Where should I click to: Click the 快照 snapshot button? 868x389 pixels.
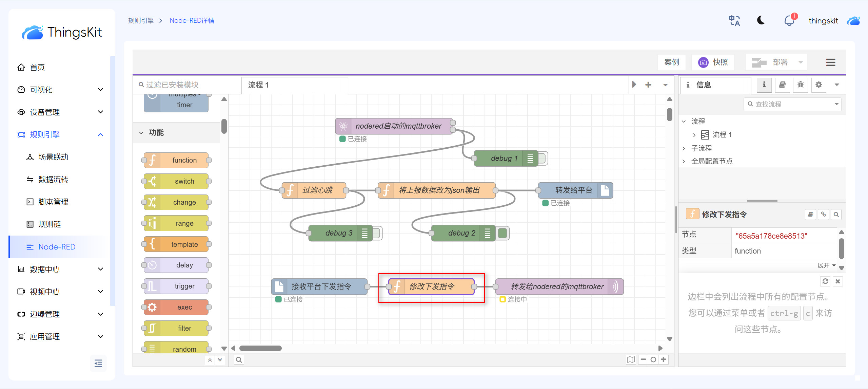713,62
